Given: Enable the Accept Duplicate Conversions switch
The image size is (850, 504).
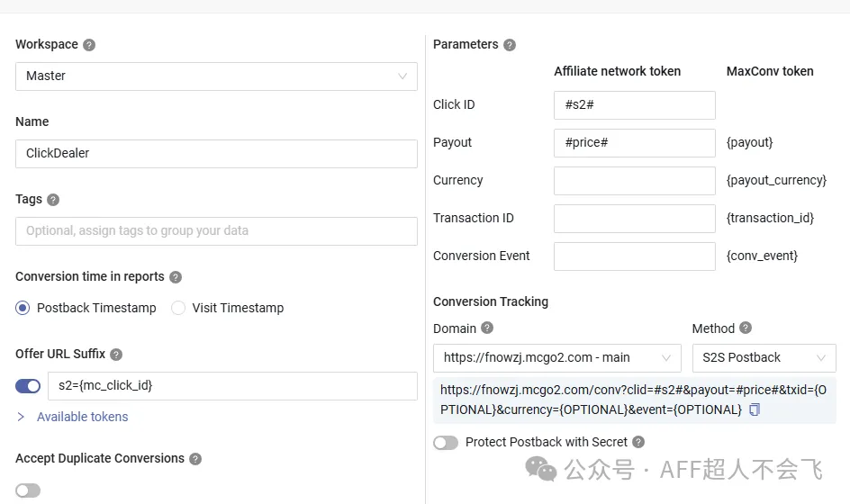Looking at the screenshot, I should pos(28,490).
